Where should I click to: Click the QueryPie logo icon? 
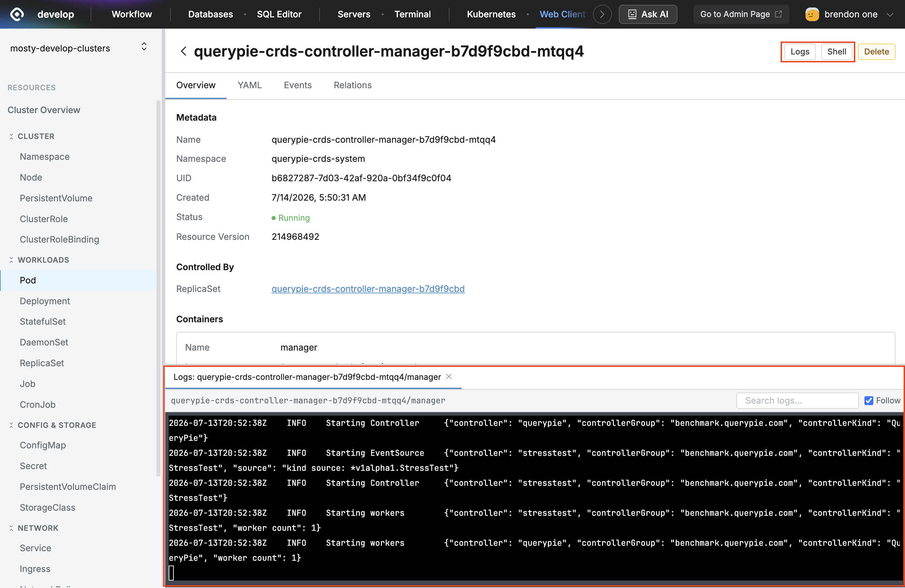point(17,14)
